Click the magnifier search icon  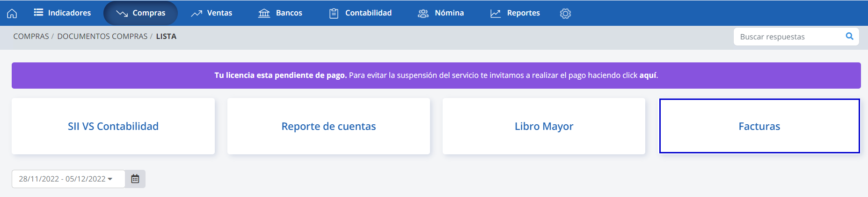[849, 37]
